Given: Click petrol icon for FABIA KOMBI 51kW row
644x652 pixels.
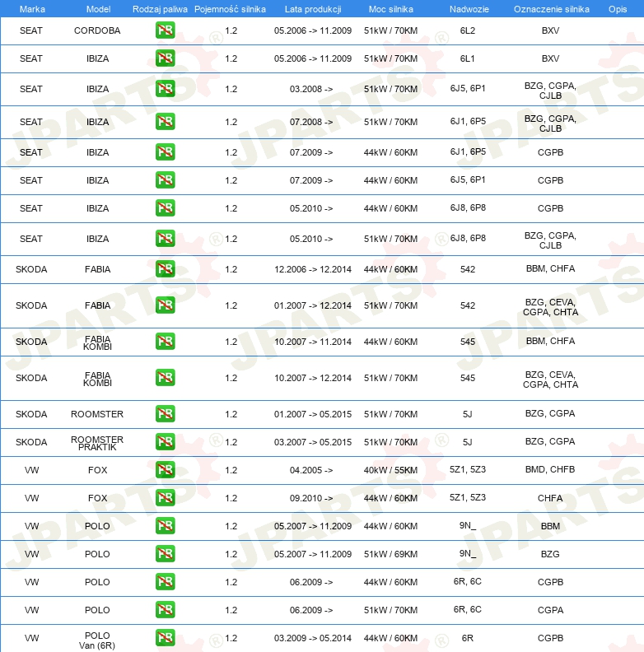Looking at the screenshot, I should [166, 378].
